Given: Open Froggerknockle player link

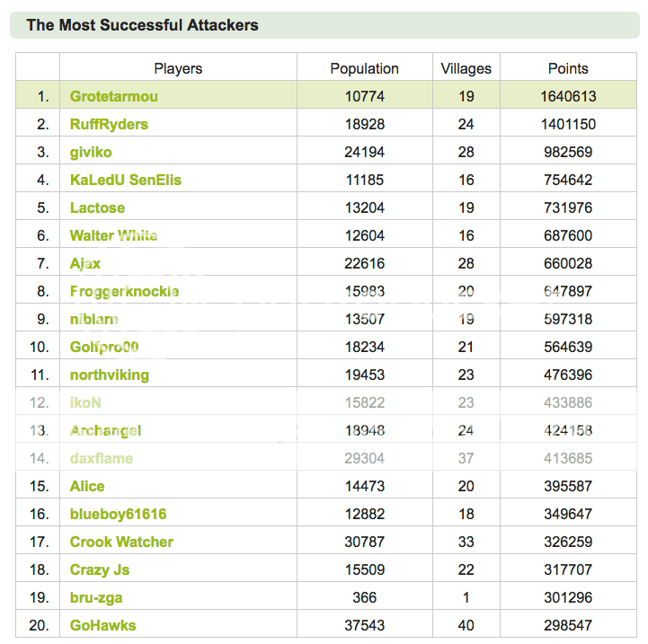Looking at the screenshot, I should tap(124, 291).
